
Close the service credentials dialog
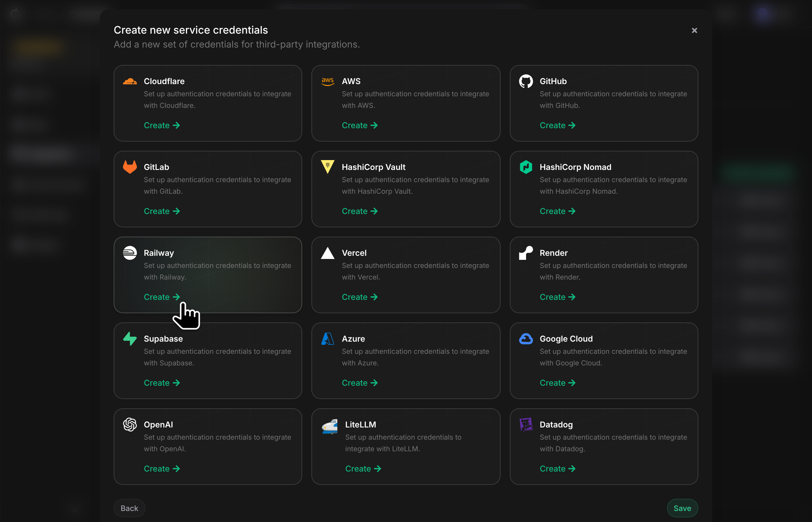coord(694,30)
